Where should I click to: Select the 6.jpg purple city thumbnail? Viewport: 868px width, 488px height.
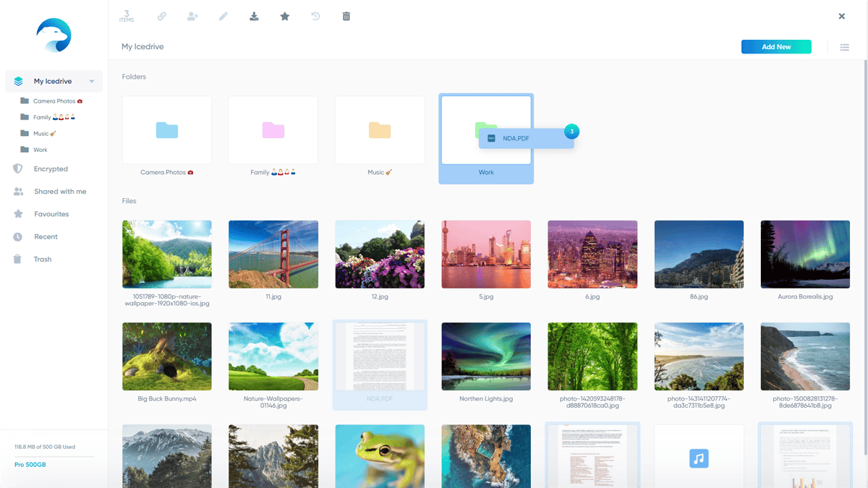click(592, 254)
